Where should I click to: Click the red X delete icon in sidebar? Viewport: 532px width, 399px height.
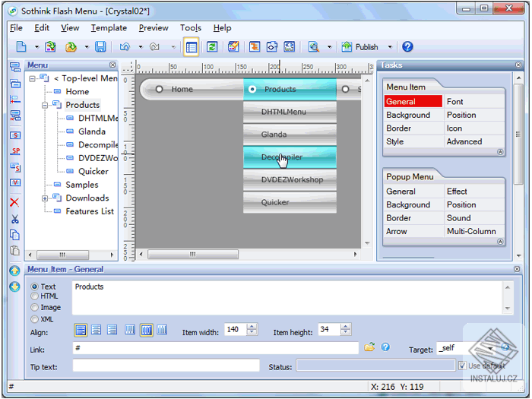click(14, 202)
